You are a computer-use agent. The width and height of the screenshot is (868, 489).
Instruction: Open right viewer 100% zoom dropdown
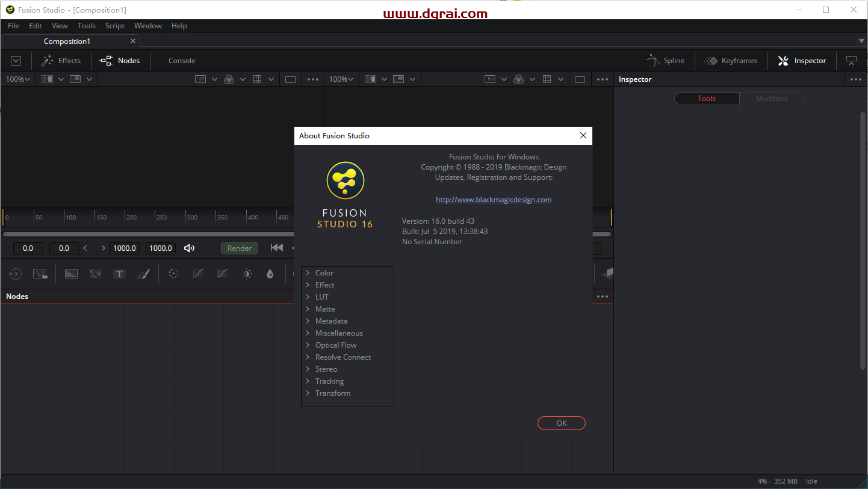(342, 79)
